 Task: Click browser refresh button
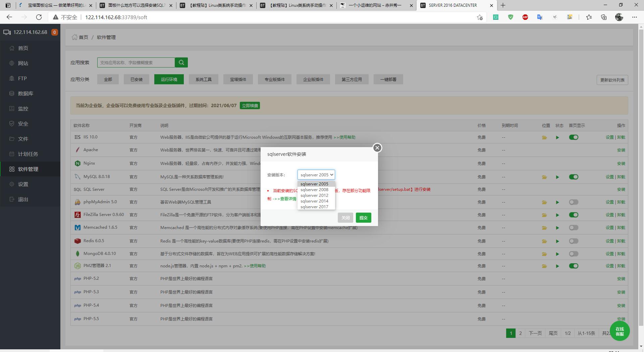tap(39, 17)
